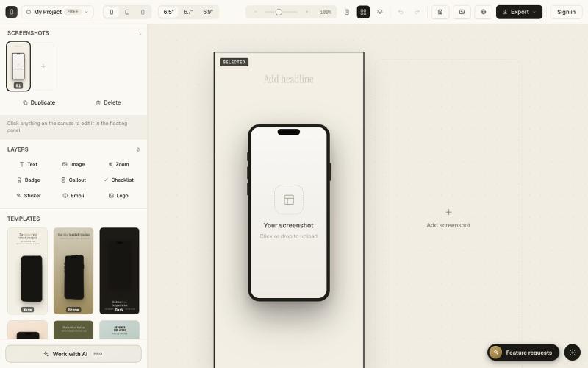The image size is (588, 368).
Task: Redo the last action
Action: click(417, 12)
